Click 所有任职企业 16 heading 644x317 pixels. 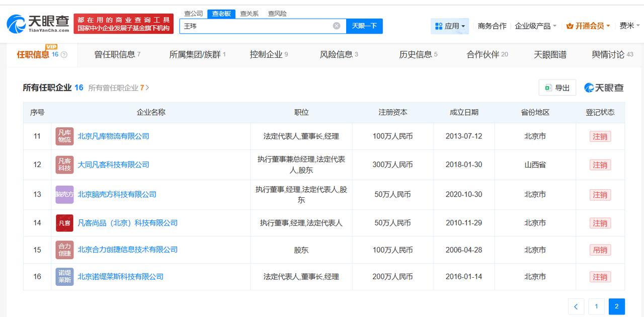point(53,88)
